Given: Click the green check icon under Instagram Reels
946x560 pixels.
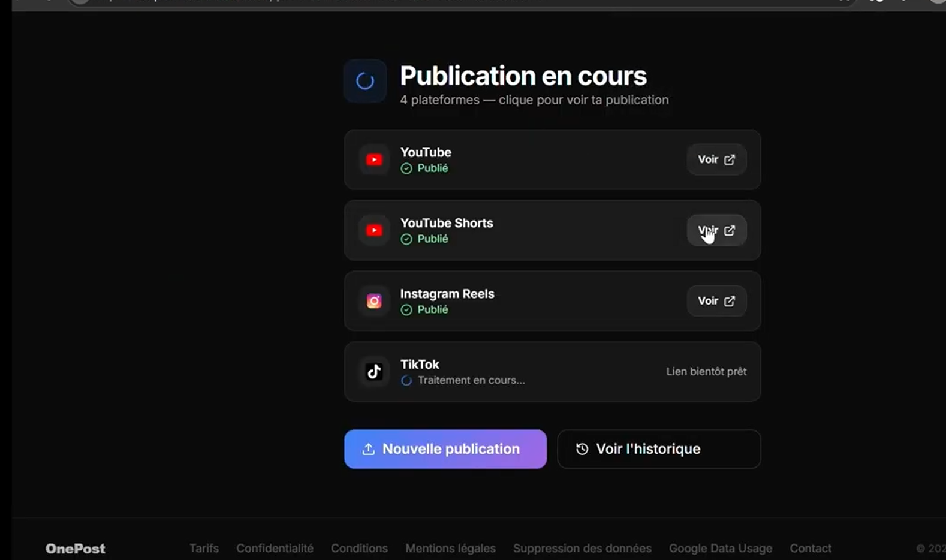Looking at the screenshot, I should point(406,310).
